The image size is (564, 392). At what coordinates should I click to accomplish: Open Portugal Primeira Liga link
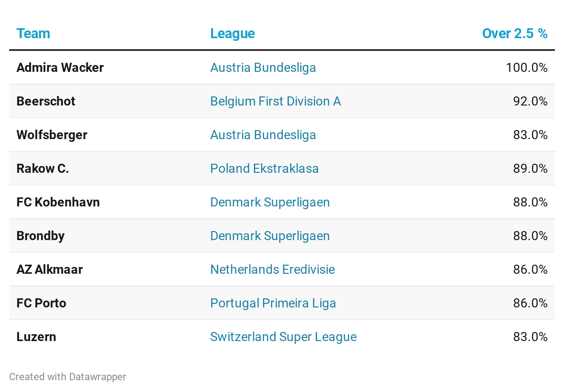[273, 303]
